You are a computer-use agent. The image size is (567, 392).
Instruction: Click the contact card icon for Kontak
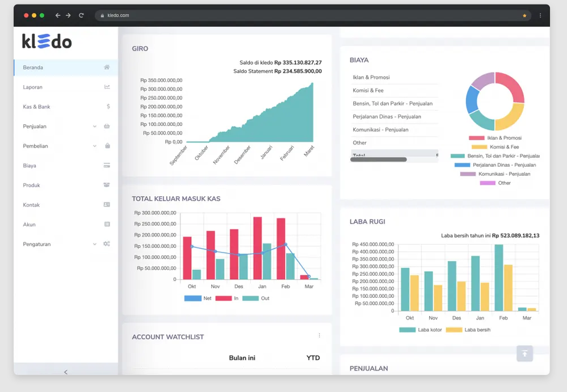point(107,205)
